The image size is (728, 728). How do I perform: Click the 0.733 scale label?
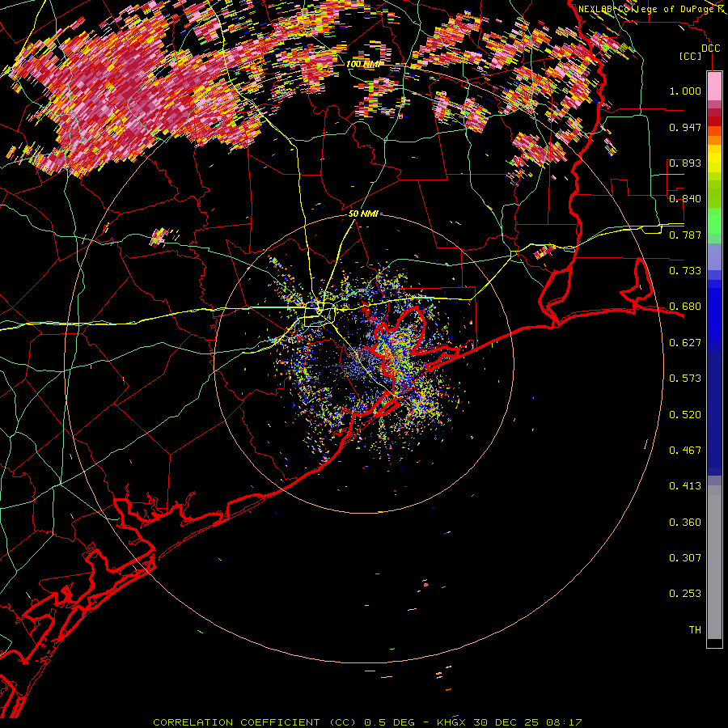685,271
